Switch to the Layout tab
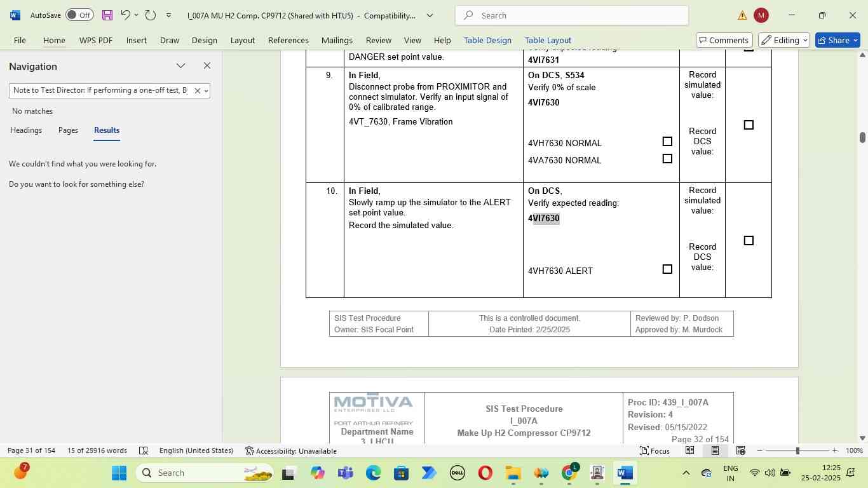Viewport: 868px width, 488px height. 243,40
